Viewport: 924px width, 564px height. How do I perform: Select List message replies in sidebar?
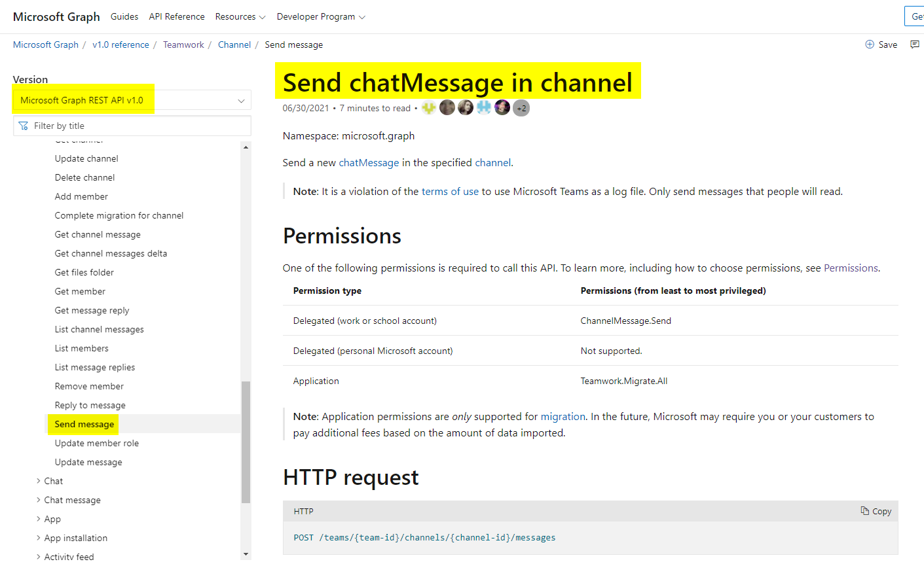[94, 367]
